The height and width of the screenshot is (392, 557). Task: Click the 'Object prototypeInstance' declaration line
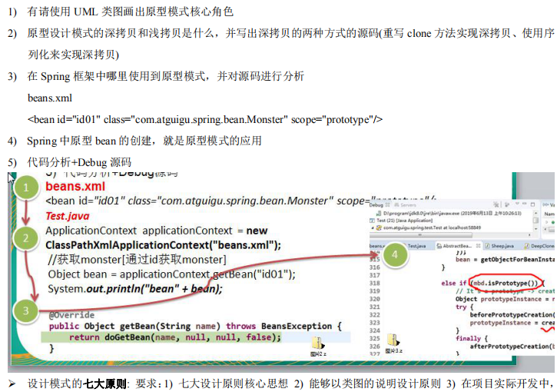coord(505,299)
